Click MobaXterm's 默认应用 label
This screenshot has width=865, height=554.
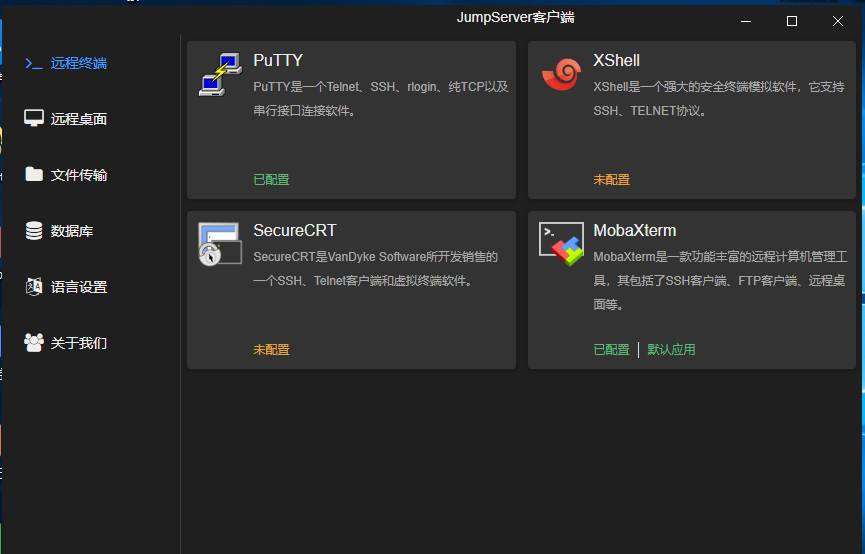671,349
